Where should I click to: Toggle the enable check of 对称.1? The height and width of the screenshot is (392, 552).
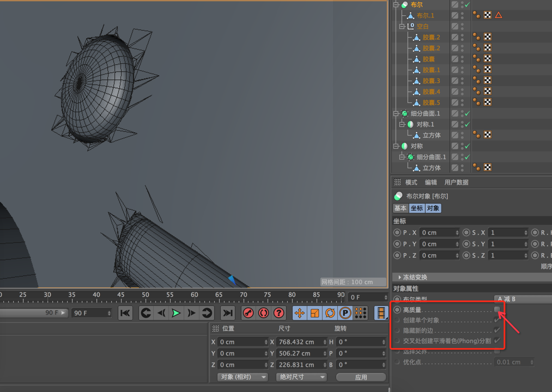coord(467,124)
